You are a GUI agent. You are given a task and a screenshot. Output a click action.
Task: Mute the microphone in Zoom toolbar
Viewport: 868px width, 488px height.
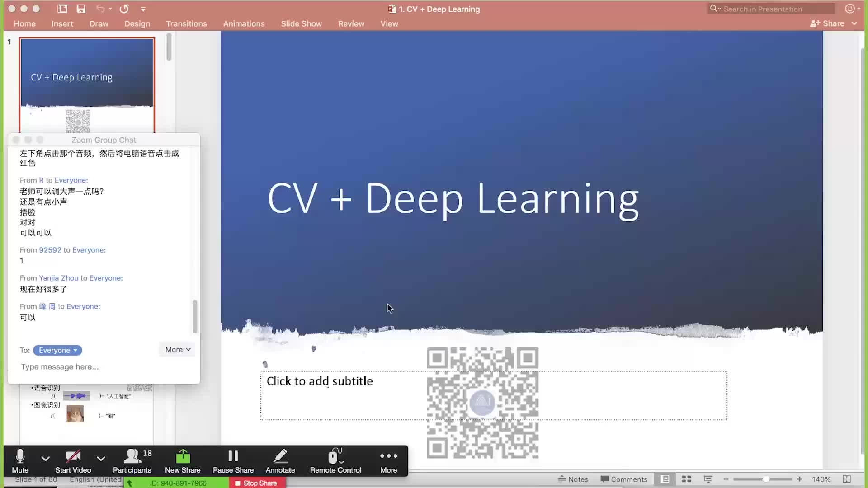click(x=20, y=460)
